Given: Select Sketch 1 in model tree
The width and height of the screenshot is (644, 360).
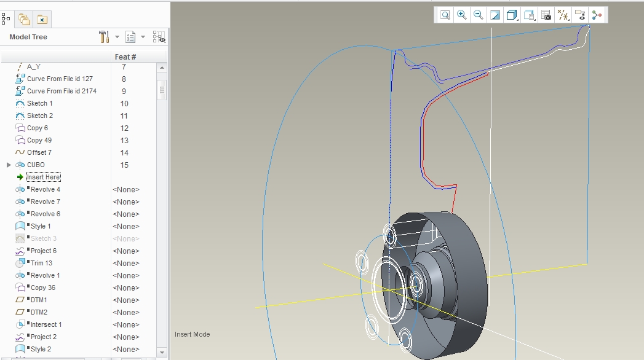Looking at the screenshot, I should point(40,103).
